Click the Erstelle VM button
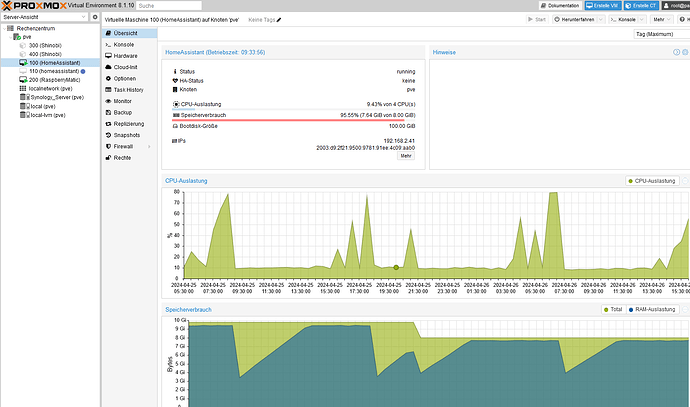 603,6
